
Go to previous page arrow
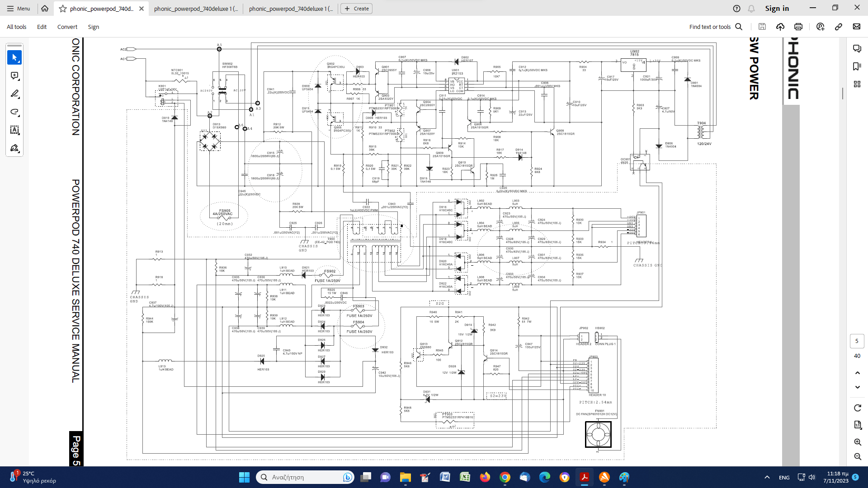click(x=857, y=373)
